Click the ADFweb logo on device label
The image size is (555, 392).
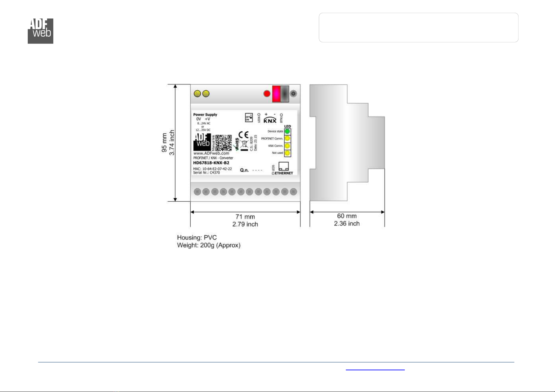pyautogui.click(x=202, y=142)
